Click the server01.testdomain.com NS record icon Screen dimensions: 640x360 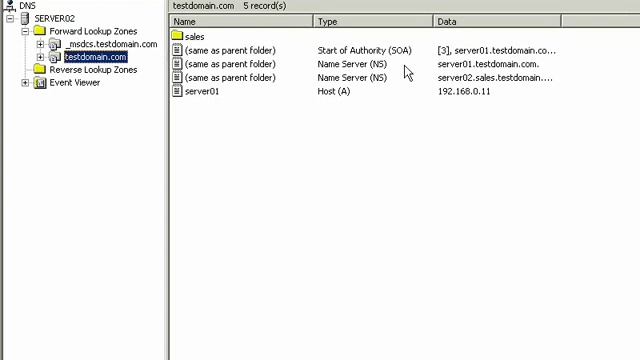177,64
